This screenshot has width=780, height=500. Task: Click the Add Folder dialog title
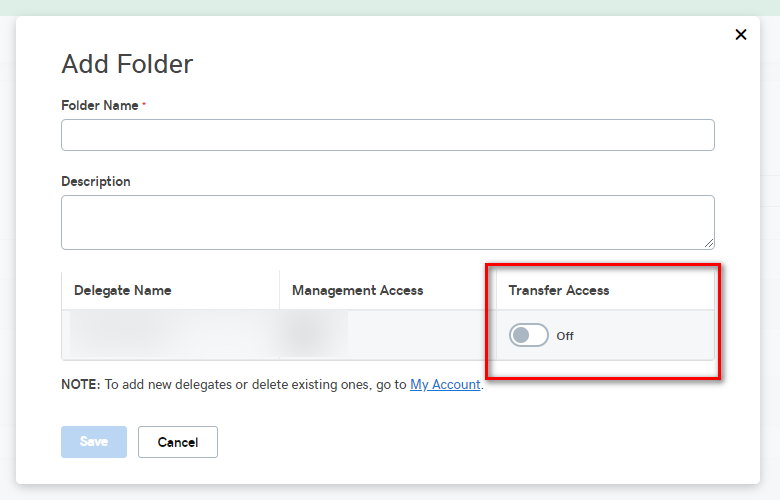[x=127, y=64]
